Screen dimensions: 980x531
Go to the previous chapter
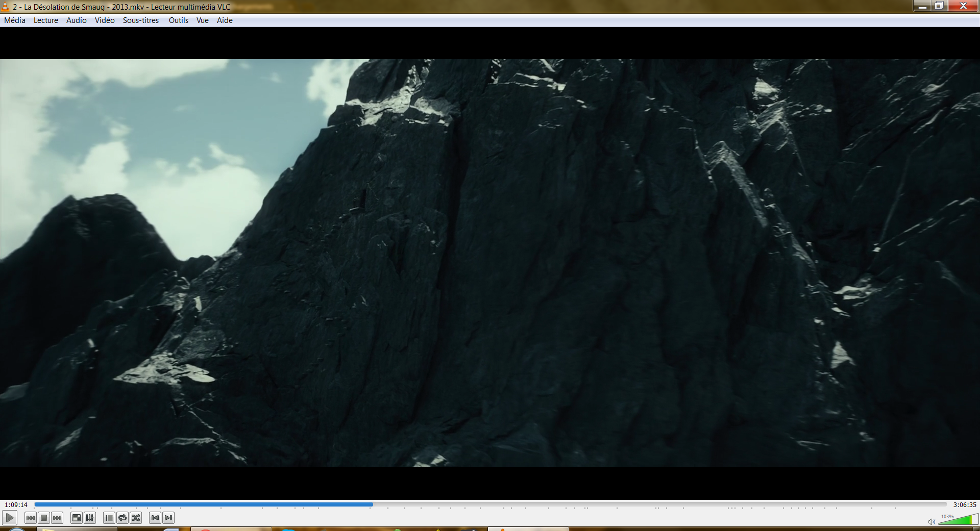click(155, 518)
